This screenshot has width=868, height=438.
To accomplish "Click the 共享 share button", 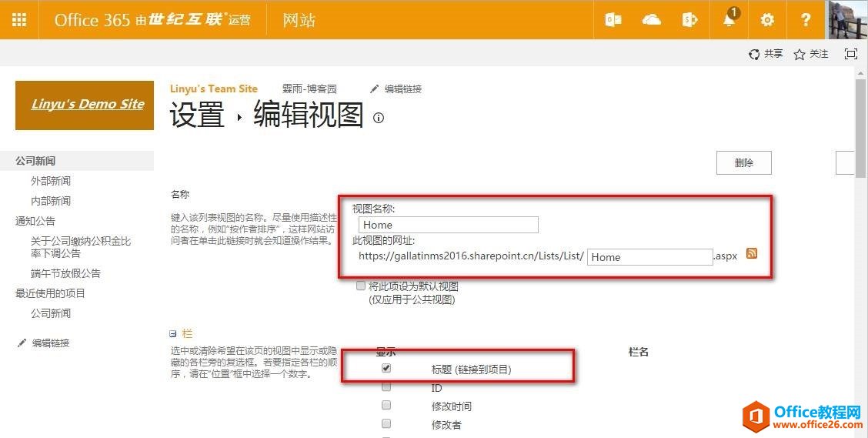I will pyautogui.click(x=766, y=54).
